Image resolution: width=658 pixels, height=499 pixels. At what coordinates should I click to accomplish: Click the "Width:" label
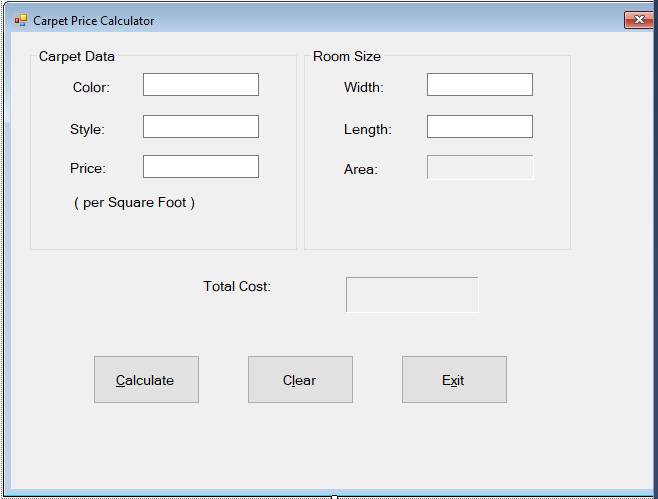pos(364,88)
